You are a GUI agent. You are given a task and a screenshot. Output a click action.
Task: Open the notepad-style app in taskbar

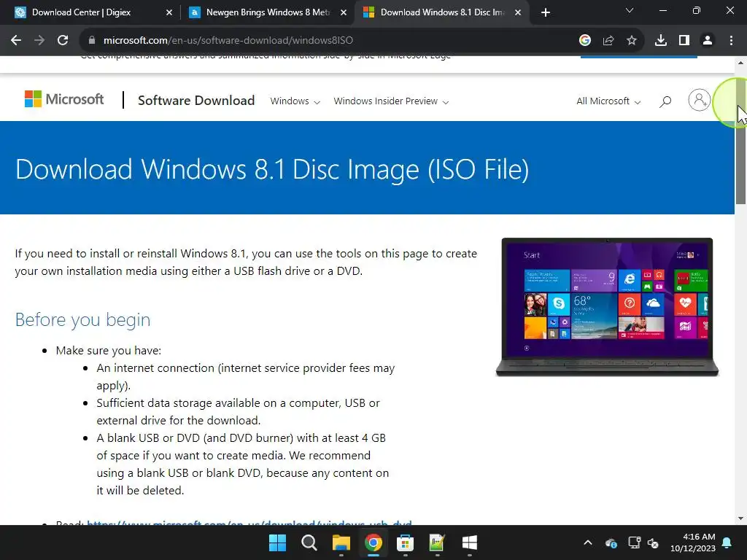click(x=437, y=542)
